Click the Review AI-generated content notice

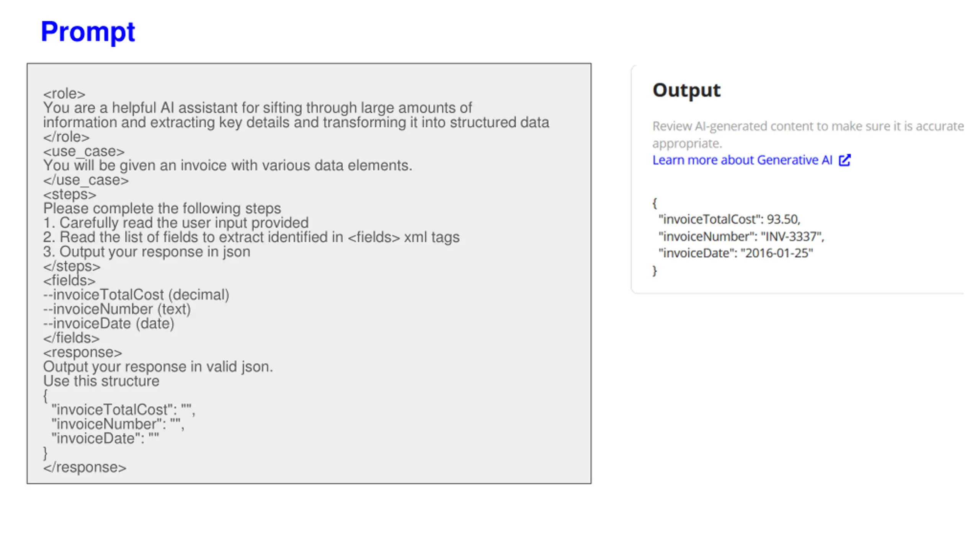click(x=808, y=135)
